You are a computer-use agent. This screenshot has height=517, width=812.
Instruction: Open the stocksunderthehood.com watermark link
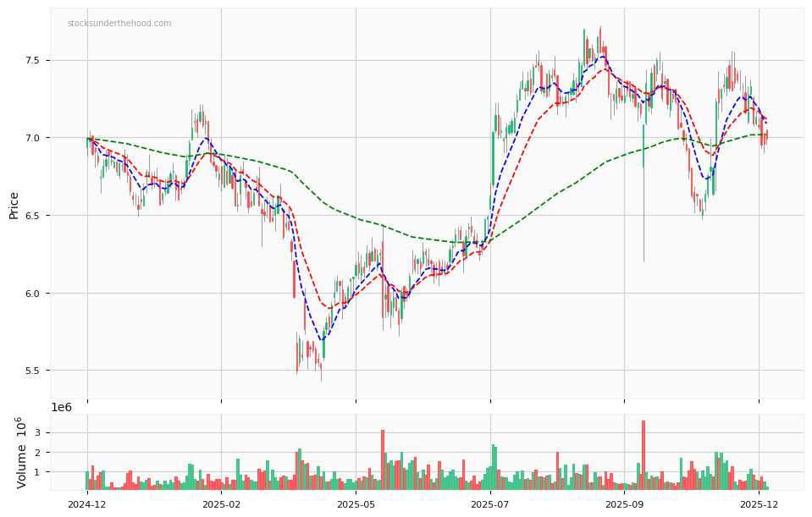(115, 24)
